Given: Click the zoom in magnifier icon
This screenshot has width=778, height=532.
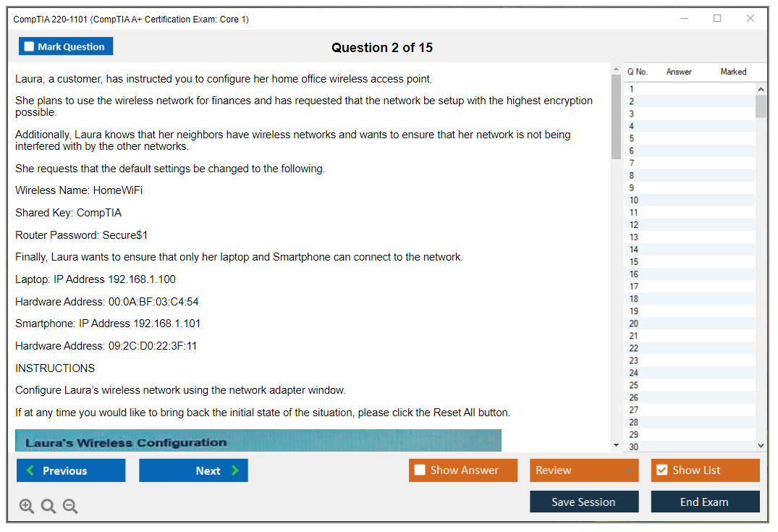Looking at the screenshot, I should click(x=26, y=507).
